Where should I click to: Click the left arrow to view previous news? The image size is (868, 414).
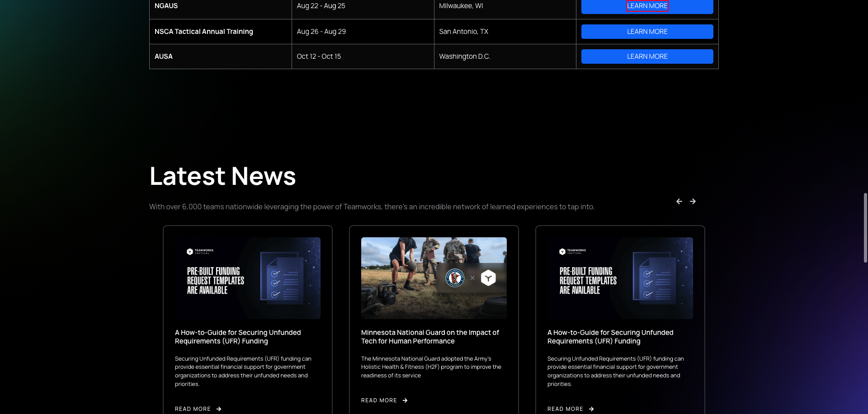679,201
